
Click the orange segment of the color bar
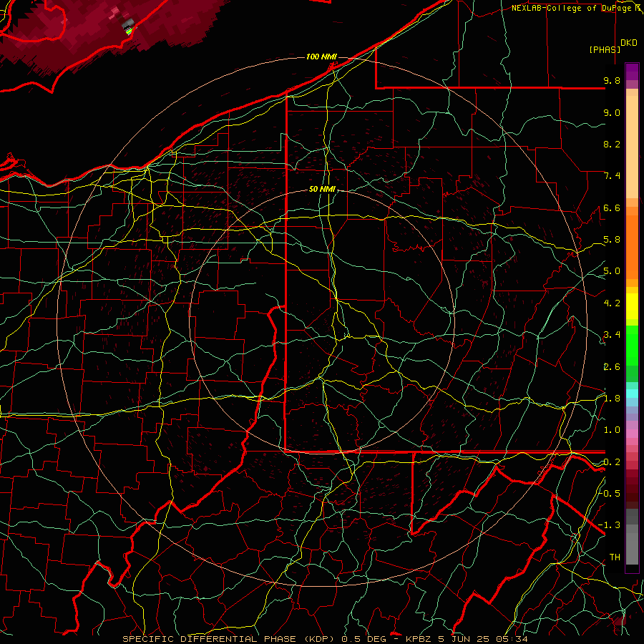click(x=632, y=246)
